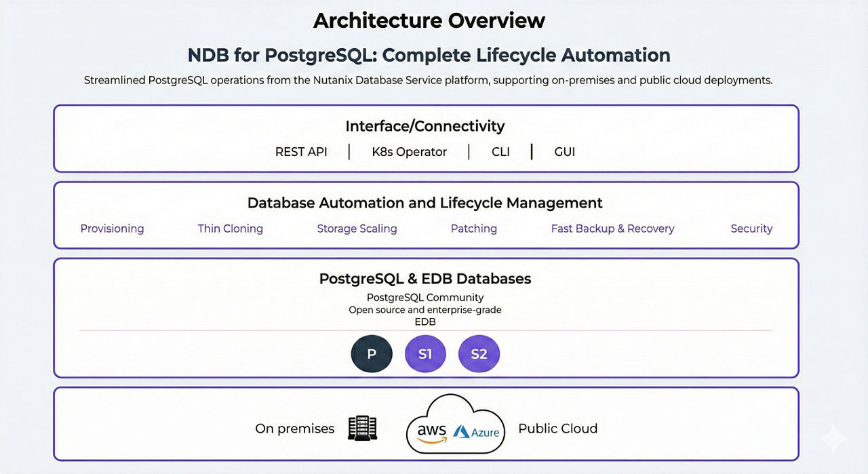This screenshot has height=474, width=868.
Task: Open the REST API interface label
Action: click(x=301, y=152)
